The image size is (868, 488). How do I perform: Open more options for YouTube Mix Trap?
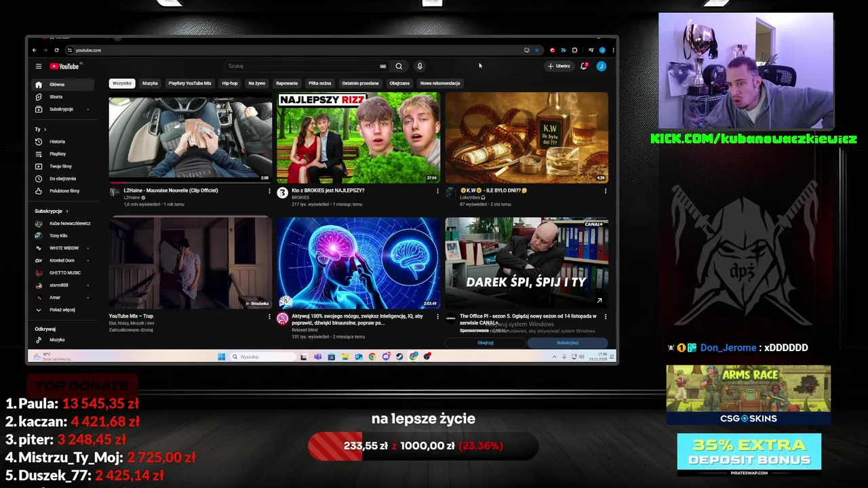tap(269, 317)
